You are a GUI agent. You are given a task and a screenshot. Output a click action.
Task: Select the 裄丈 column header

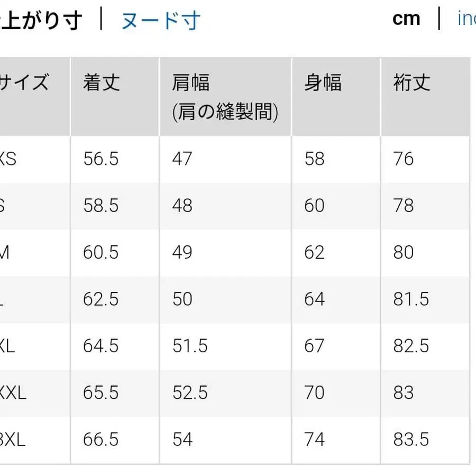(413, 82)
